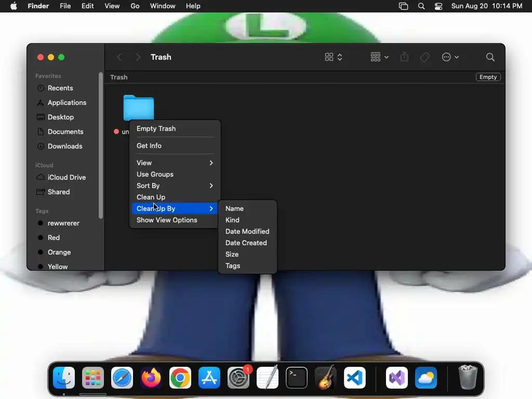Launch TextEdit from the Dock

click(x=268, y=378)
